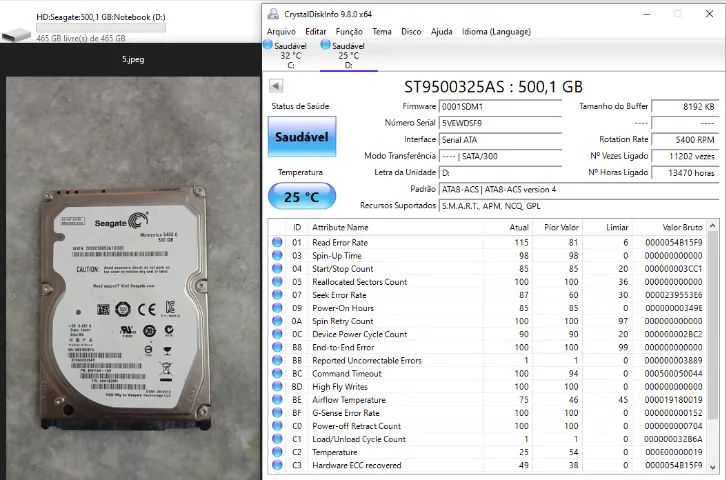Click the power-on count 11202 vezes
This screenshot has width=726, height=480.
pos(685,156)
